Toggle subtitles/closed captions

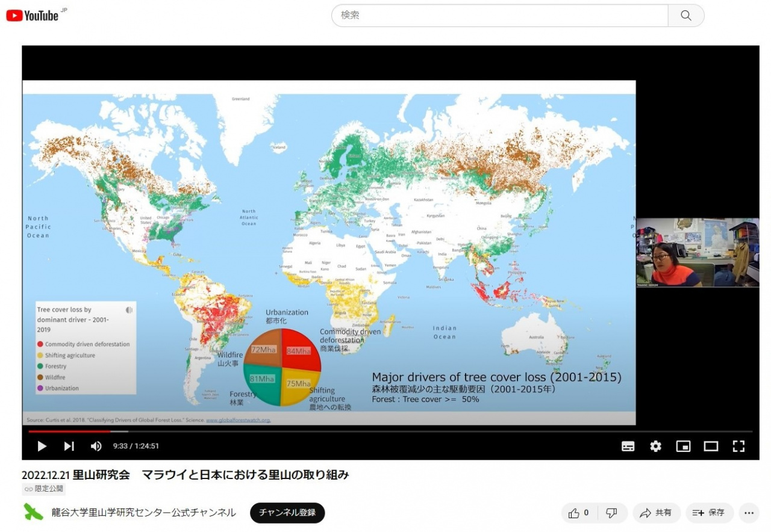coord(628,446)
